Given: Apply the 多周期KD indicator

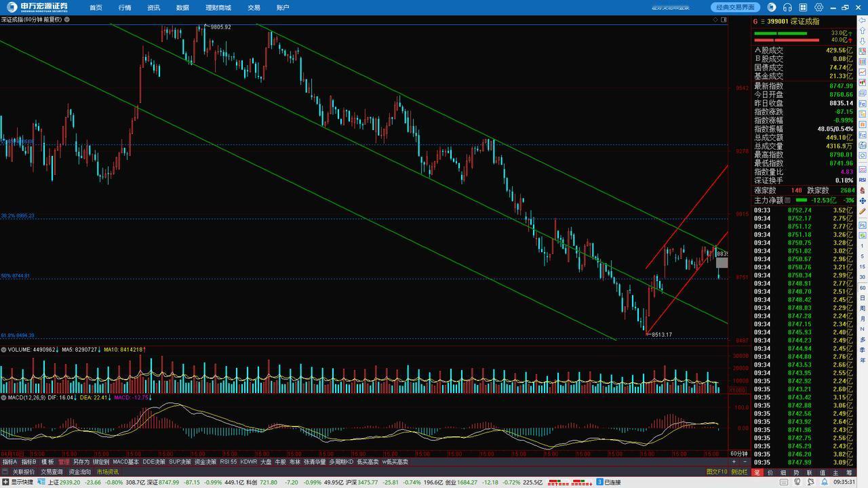Looking at the screenshot, I should coord(341,462).
